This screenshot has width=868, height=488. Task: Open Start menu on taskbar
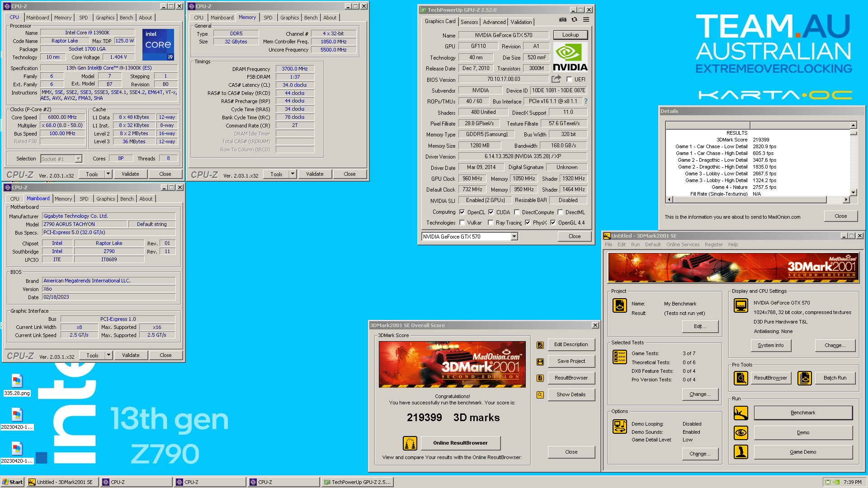pos(13,482)
